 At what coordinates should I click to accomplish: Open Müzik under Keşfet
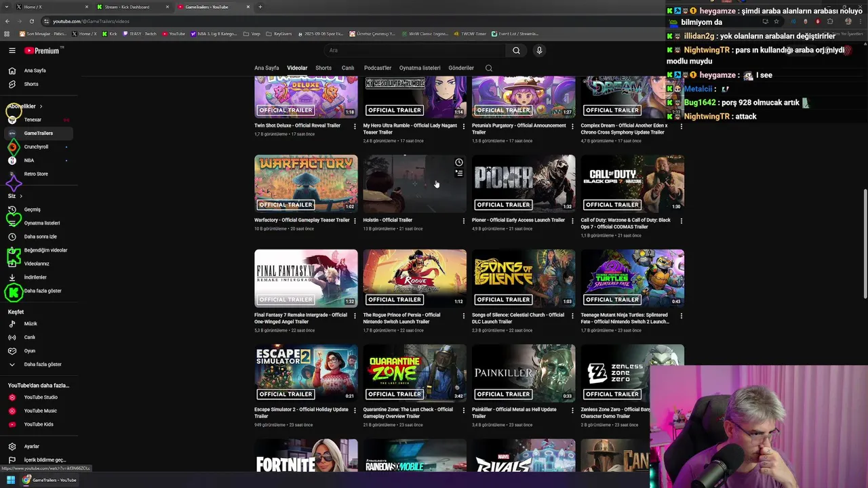point(37,324)
